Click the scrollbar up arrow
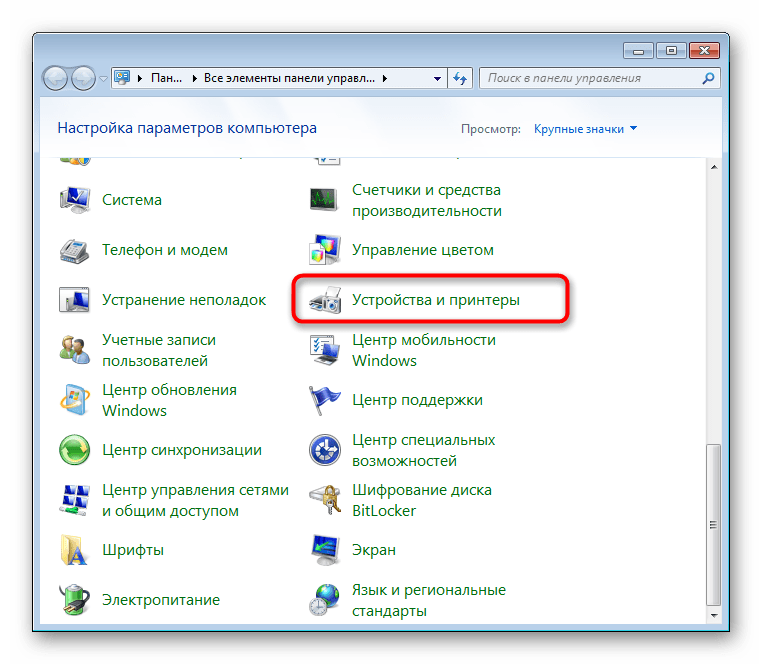This screenshot has height=664, width=762. coord(713,167)
